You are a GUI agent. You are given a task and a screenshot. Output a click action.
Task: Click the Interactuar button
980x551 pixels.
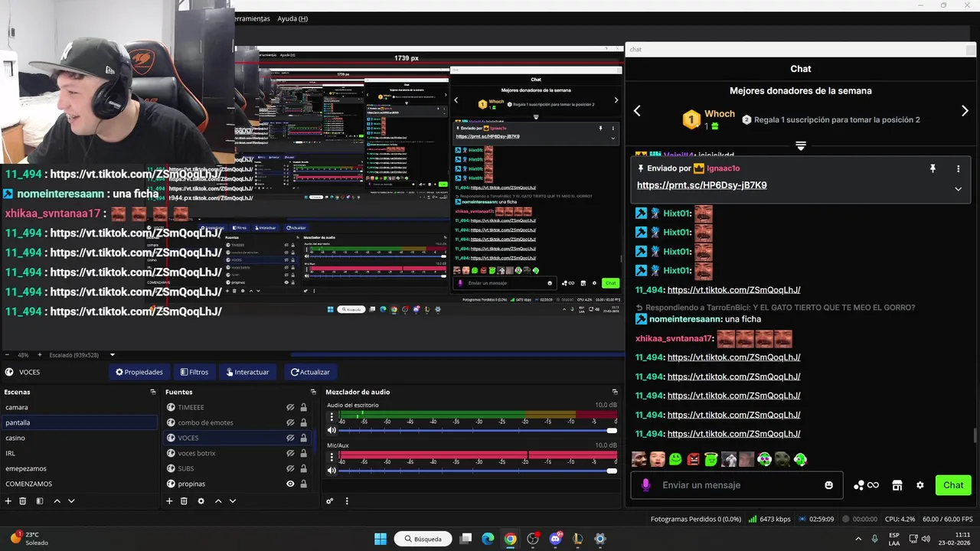tap(247, 372)
